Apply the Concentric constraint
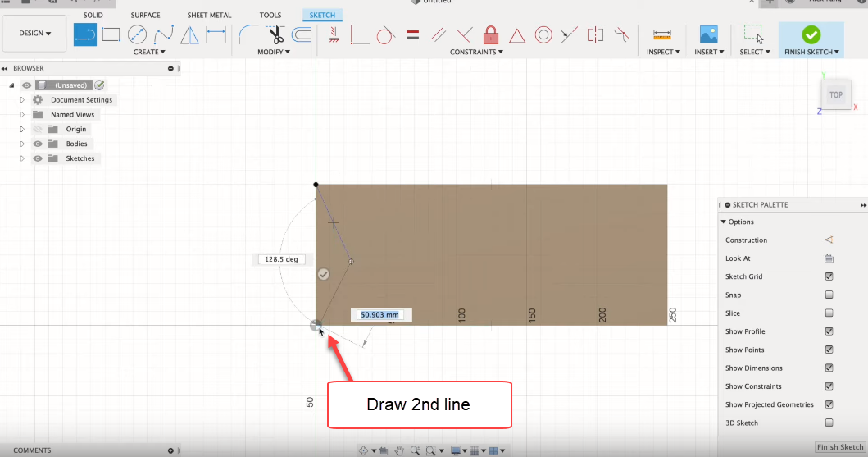Image resolution: width=868 pixels, height=457 pixels. pyautogui.click(x=543, y=35)
